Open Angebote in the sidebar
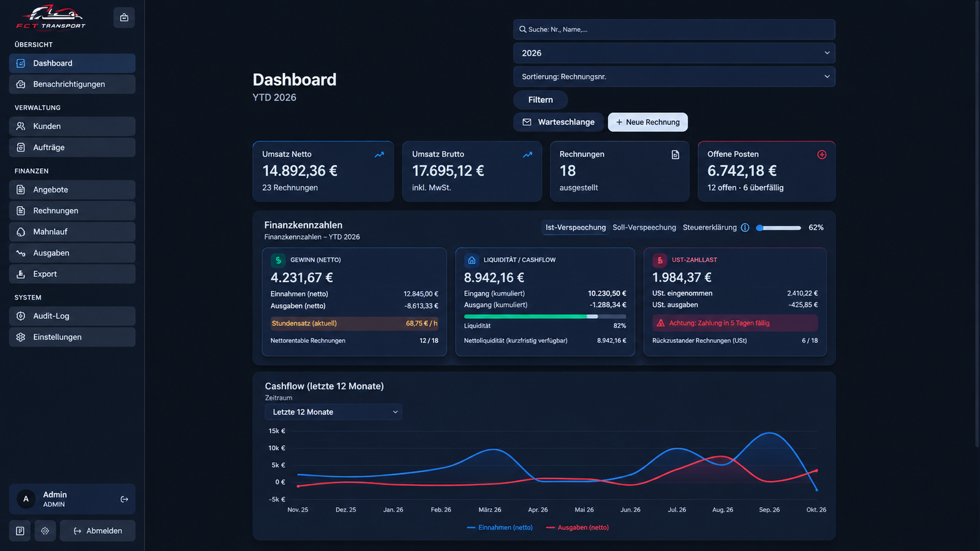This screenshot has height=551, width=980. (x=72, y=190)
